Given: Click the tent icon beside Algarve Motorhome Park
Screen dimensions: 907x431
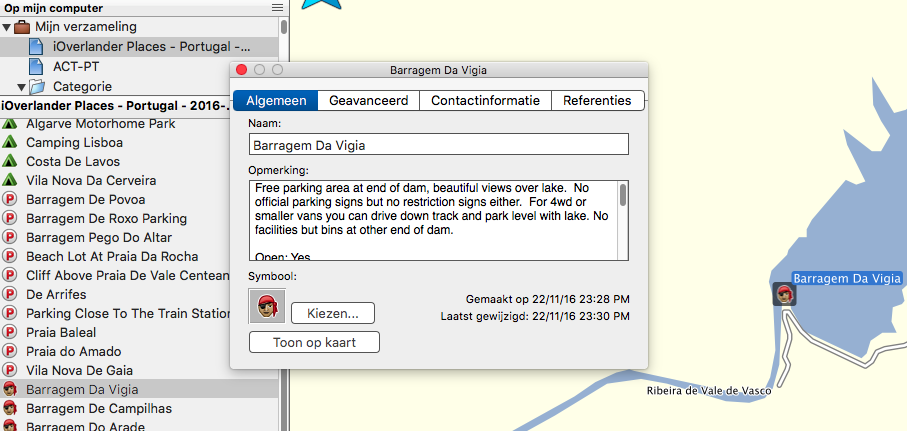Looking at the screenshot, I should (10, 124).
